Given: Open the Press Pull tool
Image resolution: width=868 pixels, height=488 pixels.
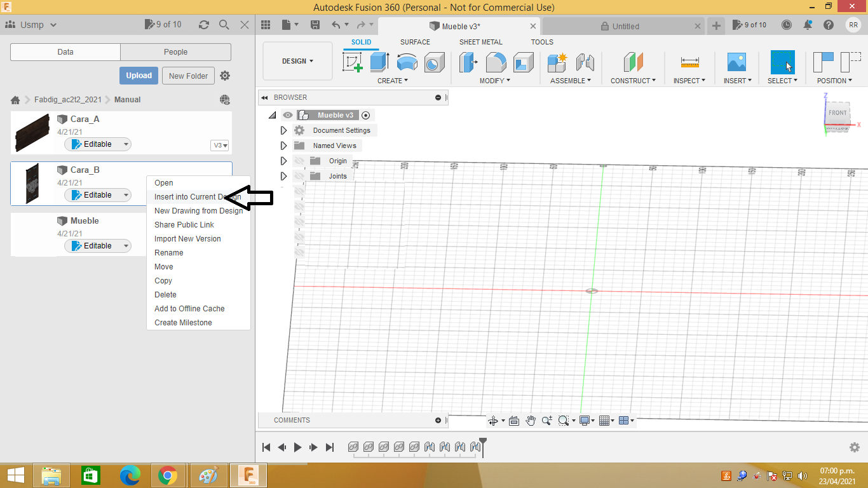Looking at the screenshot, I should click(468, 60).
